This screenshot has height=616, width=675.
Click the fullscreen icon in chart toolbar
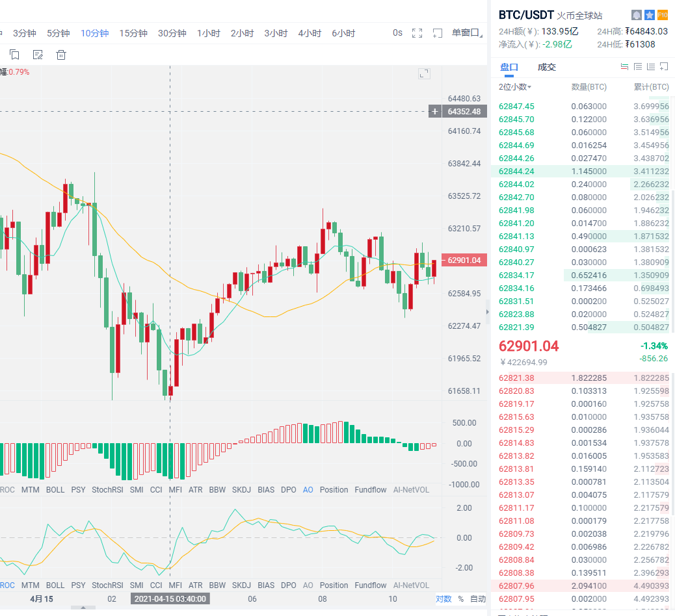click(417, 33)
